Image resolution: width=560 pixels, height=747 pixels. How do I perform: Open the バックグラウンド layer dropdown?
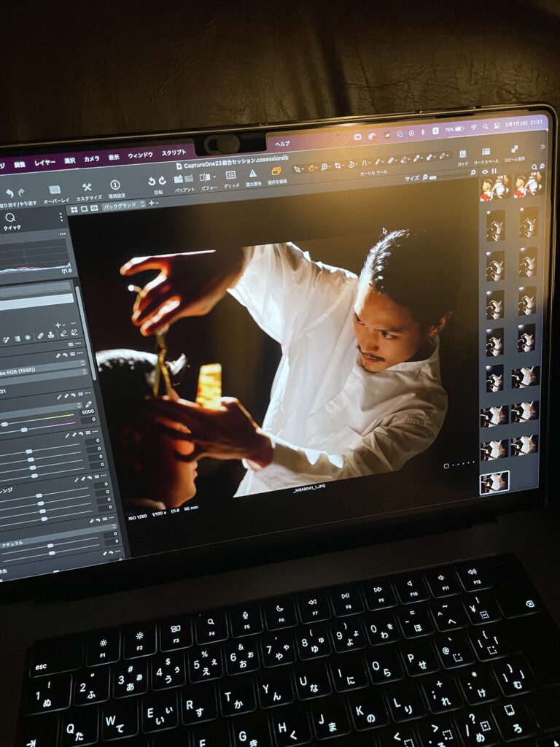pyautogui.click(x=122, y=206)
